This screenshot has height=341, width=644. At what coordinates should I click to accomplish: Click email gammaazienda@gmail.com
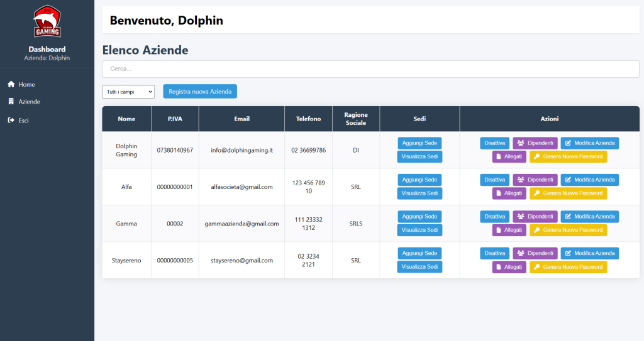[x=242, y=224]
